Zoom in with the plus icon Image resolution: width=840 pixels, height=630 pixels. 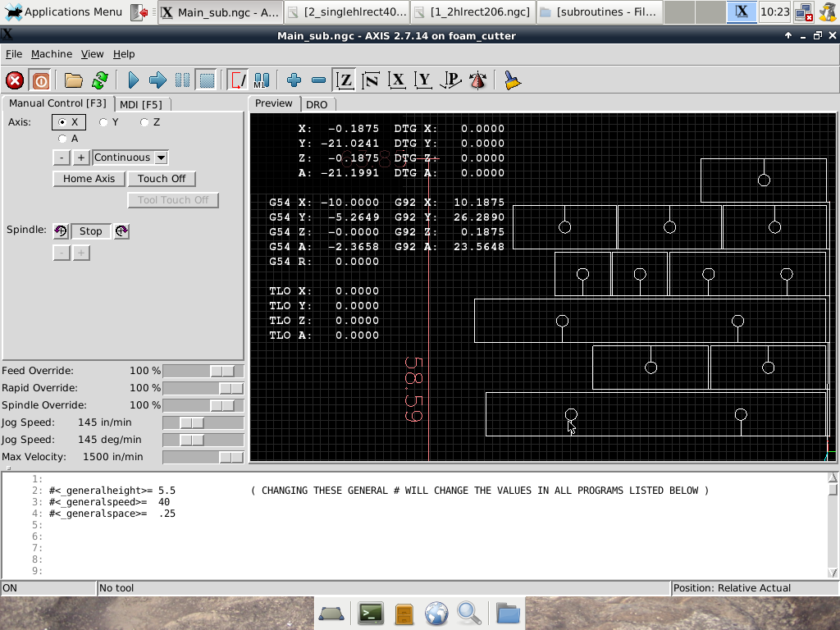click(x=294, y=80)
